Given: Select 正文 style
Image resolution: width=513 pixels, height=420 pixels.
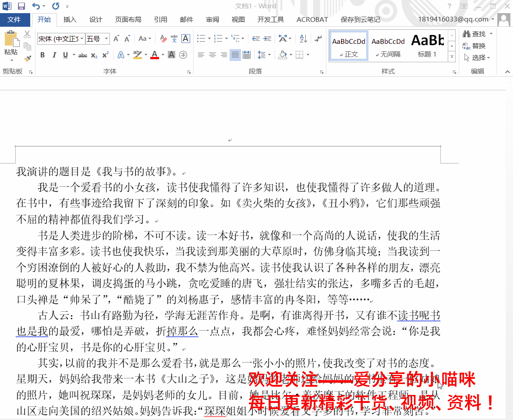Looking at the screenshot, I should click(349, 46).
